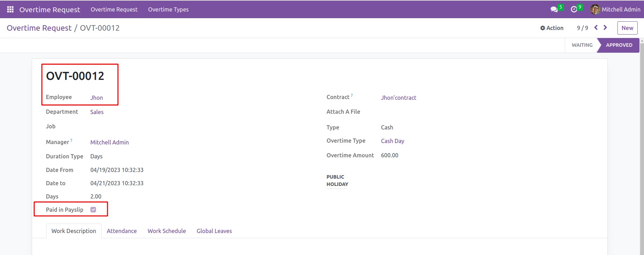
Task: Open the Action dropdown menu
Action: click(x=552, y=28)
